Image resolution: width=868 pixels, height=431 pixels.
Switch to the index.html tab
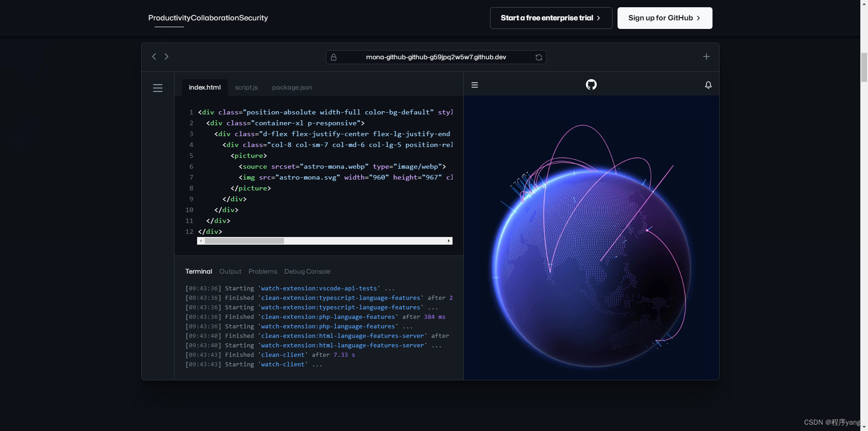[205, 87]
